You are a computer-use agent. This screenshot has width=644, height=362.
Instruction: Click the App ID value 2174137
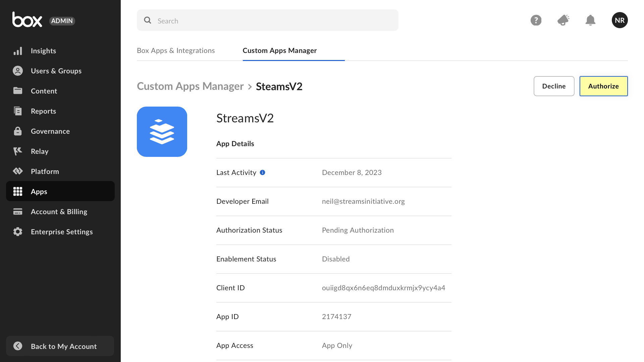coord(337,316)
